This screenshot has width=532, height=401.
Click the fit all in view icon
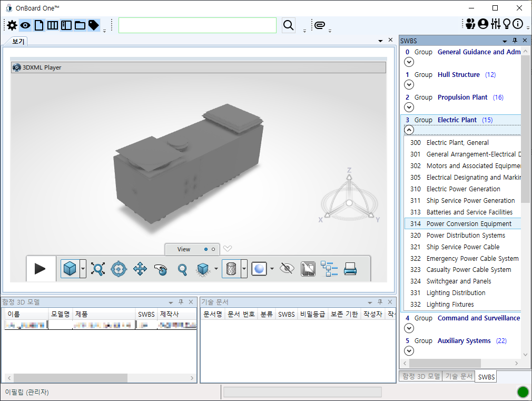(98, 269)
